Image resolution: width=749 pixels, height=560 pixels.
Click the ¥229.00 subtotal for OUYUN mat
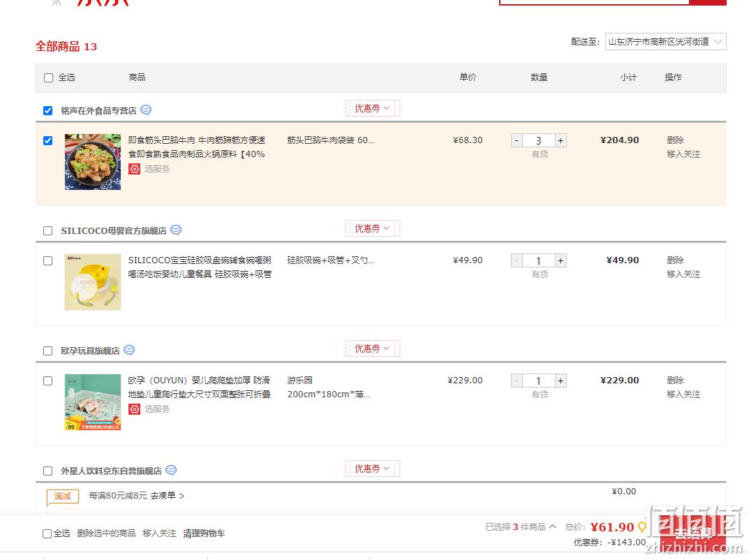[x=620, y=380]
